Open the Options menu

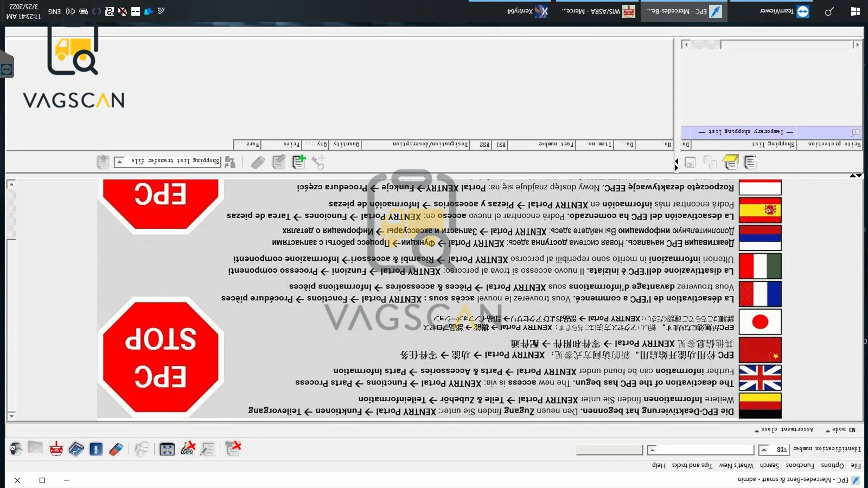832,465
